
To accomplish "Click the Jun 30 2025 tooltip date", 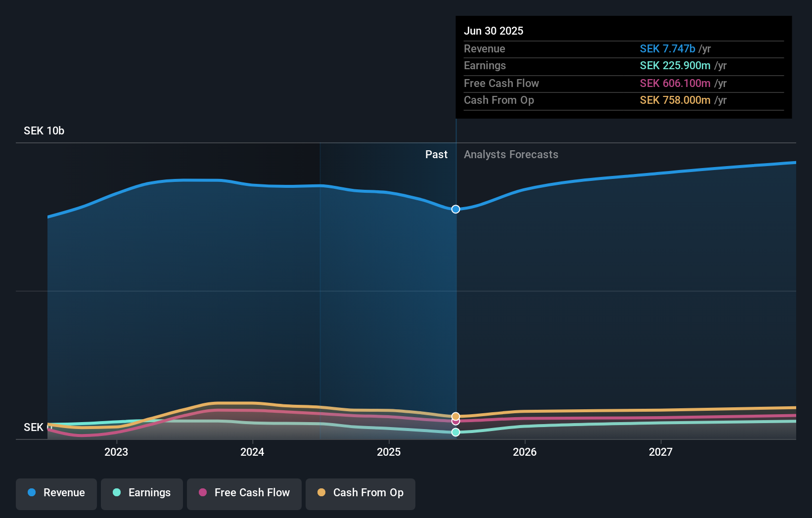I will click(494, 31).
